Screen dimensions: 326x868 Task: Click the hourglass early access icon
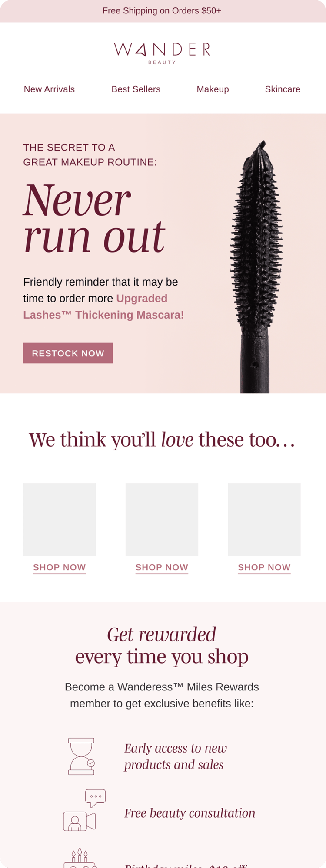(82, 756)
